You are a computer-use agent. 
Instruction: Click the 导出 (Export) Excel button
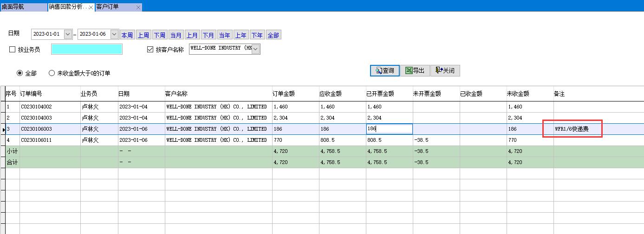pyautogui.click(x=415, y=70)
